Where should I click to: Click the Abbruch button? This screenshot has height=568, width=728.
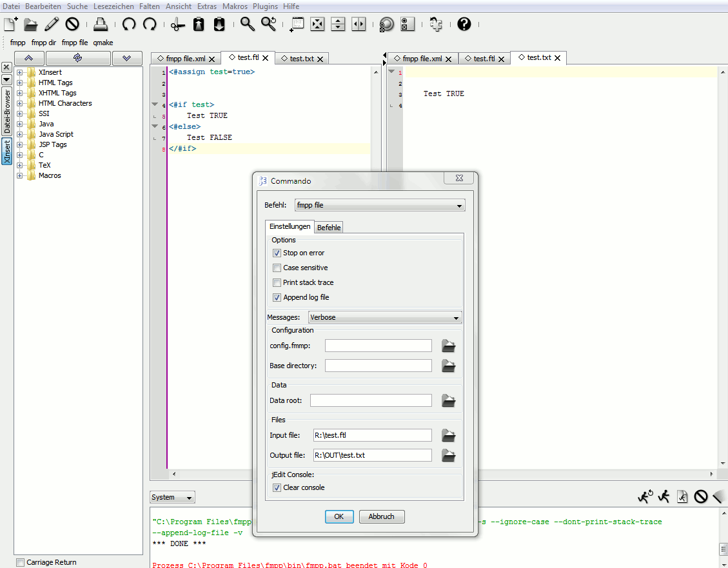[x=382, y=516]
